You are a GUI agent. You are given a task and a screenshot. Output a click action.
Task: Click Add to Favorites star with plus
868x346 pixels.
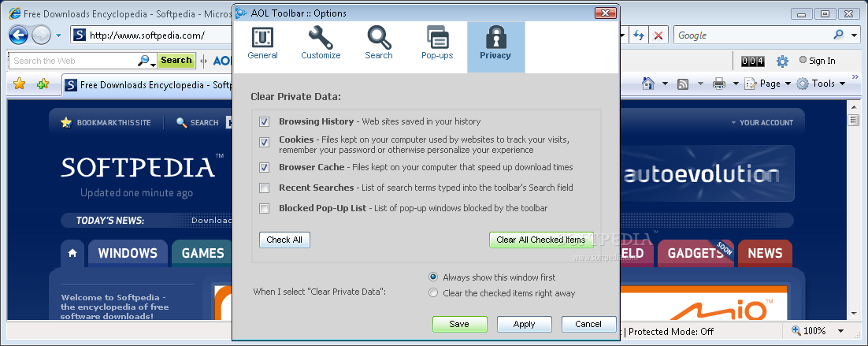43,84
